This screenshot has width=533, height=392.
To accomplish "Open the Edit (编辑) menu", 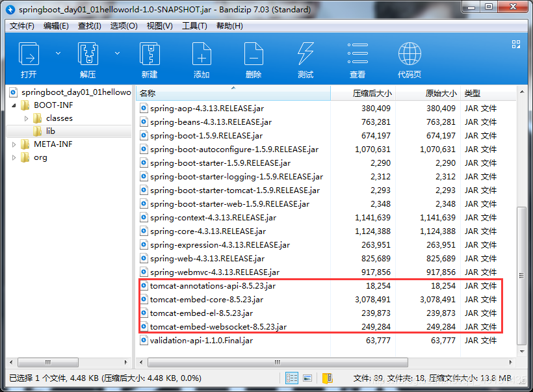I will coord(56,26).
